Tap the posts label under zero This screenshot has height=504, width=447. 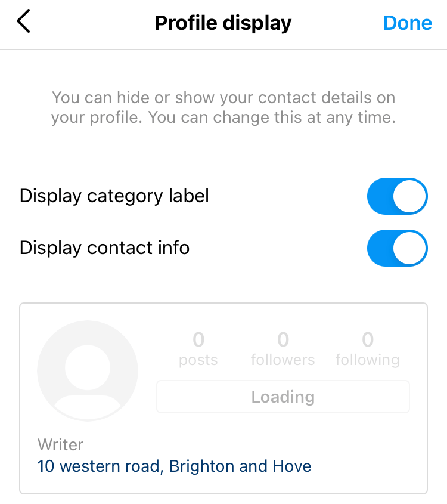coord(198,360)
